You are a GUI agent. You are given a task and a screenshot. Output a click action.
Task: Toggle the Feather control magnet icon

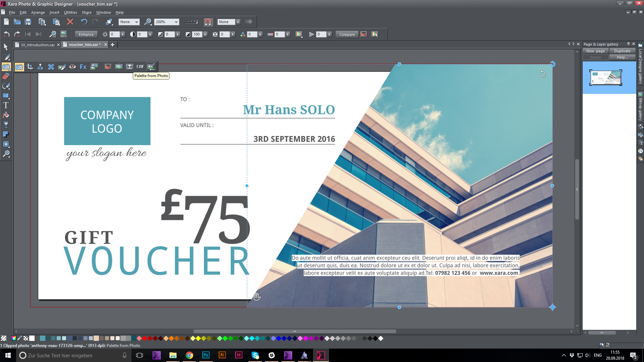(208, 22)
